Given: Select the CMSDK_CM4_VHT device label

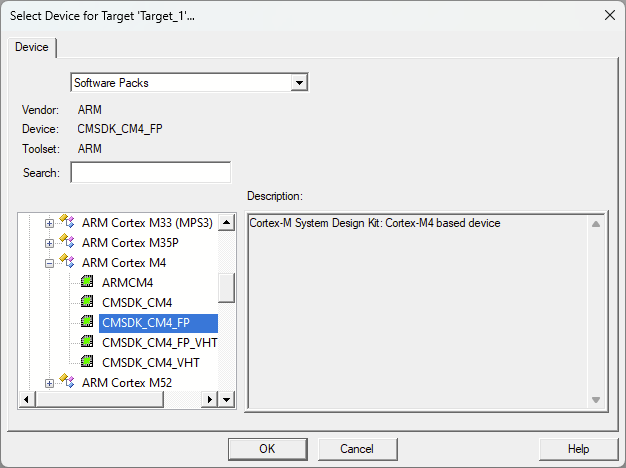Looking at the screenshot, I should pyautogui.click(x=150, y=362).
